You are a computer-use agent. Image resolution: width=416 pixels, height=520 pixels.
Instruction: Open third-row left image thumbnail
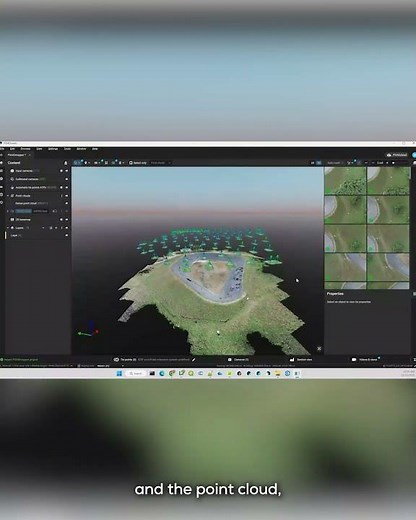point(345,238)
